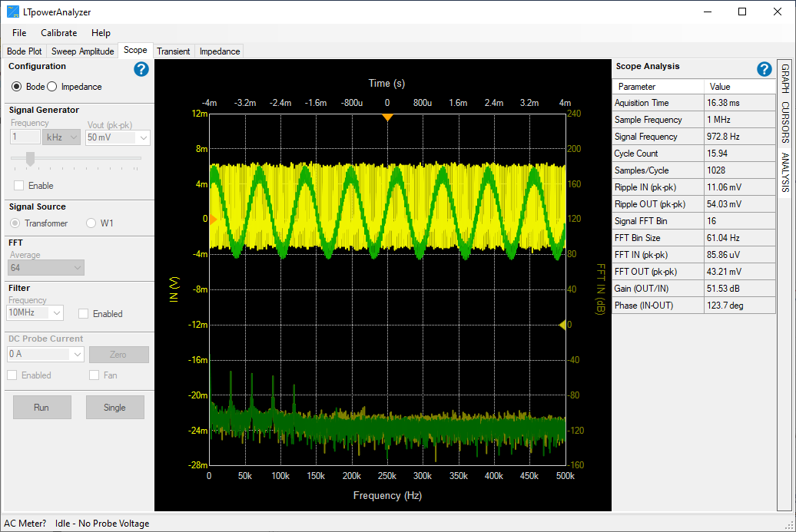This screenshot has height=532, width=796.
Task: Open the DC Probe Current dropdown
Action: (46, 355)
